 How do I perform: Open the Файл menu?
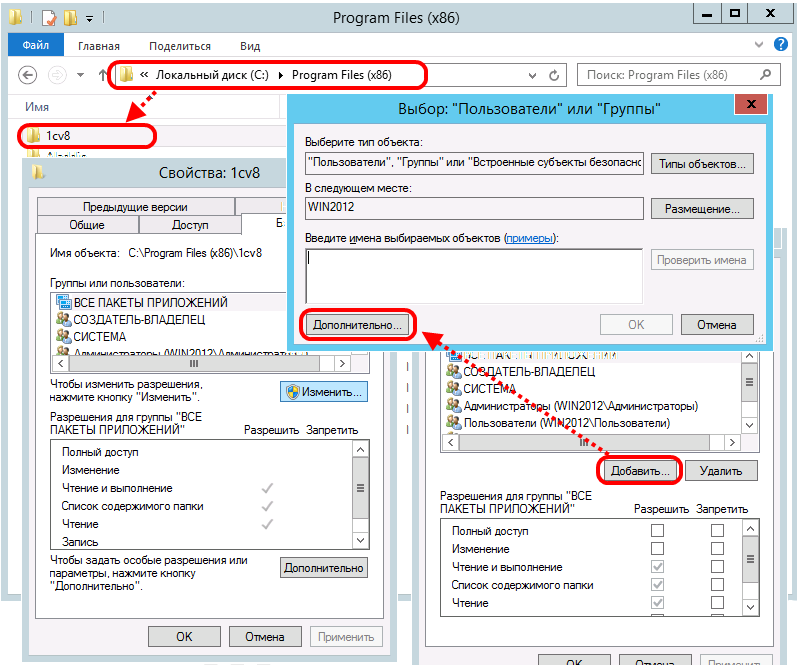pos(35,46)
